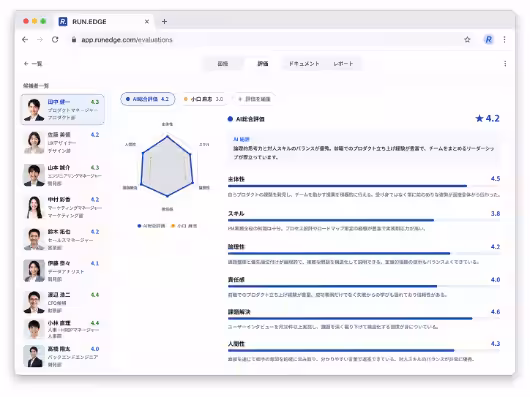Open a new browser tab
530x398 pixels.
click(x=164, y=21)
